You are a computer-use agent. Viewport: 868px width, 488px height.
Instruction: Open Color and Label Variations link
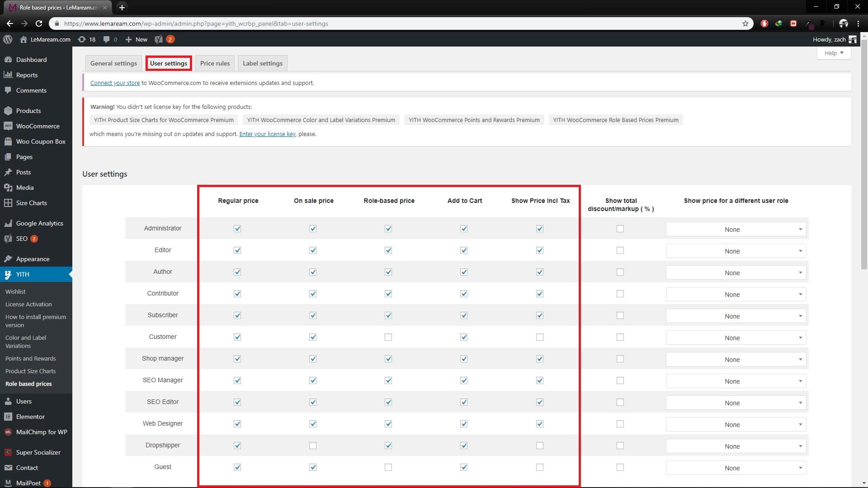tap(26, 342)
